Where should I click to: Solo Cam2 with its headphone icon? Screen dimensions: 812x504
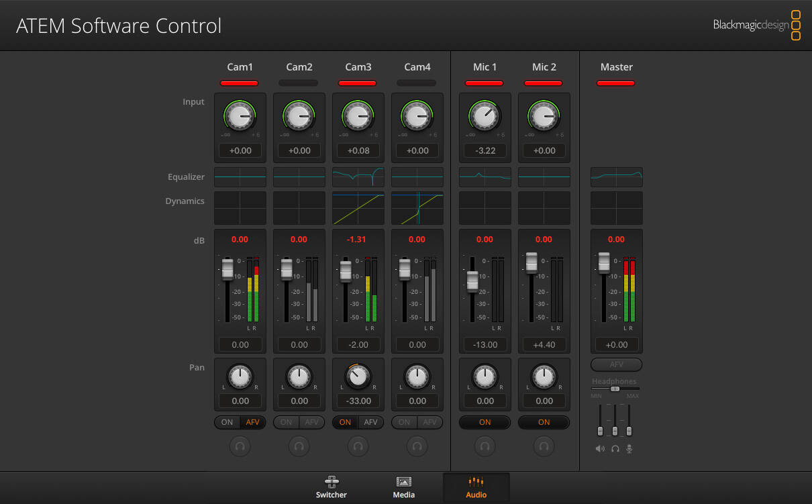pos(299,446)
